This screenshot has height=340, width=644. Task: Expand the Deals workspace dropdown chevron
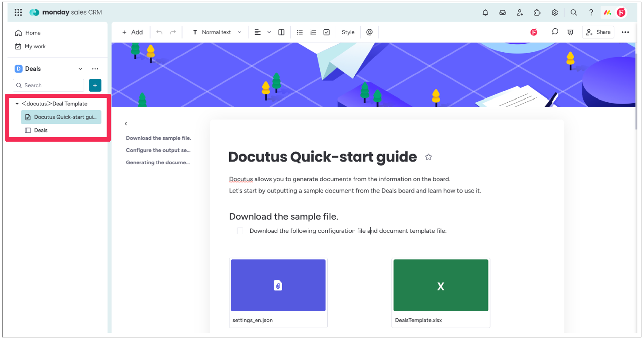(x=80, y=69)
